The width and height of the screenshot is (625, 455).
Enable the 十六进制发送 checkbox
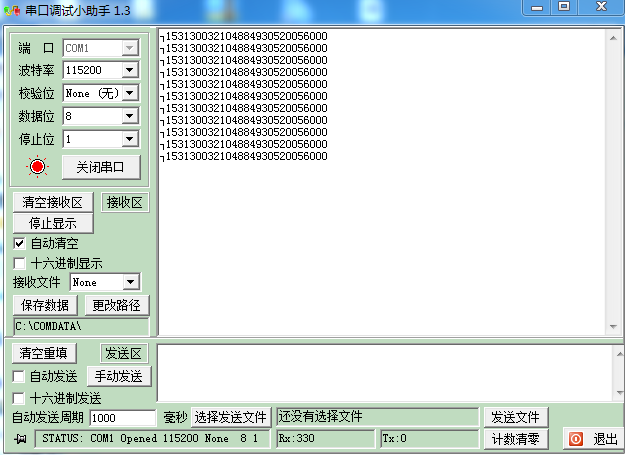[20, 397]
